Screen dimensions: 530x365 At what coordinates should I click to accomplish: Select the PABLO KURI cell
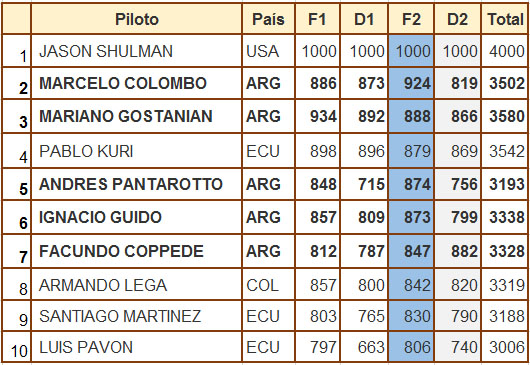coord(137,151)
